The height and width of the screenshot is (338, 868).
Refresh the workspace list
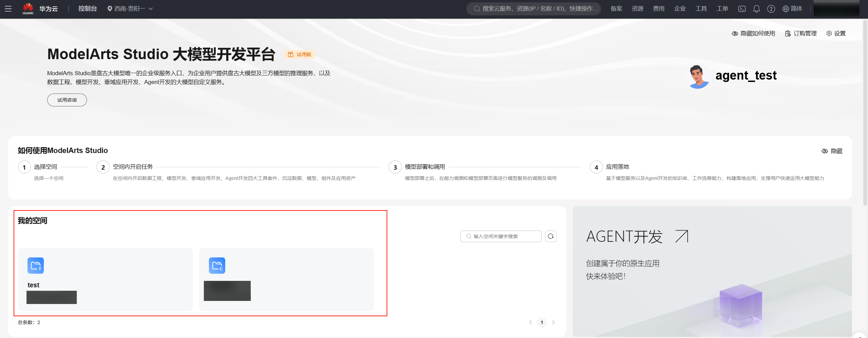click(551, 236)
